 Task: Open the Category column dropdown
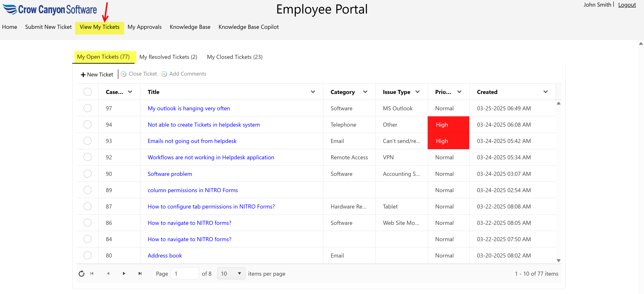point(365,92)
